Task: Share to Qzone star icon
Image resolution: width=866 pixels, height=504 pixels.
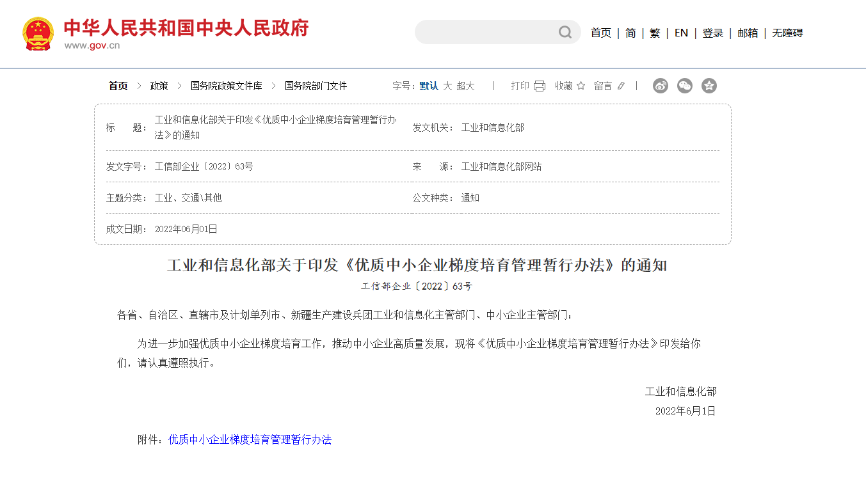Action: click(x=709, y=86)
